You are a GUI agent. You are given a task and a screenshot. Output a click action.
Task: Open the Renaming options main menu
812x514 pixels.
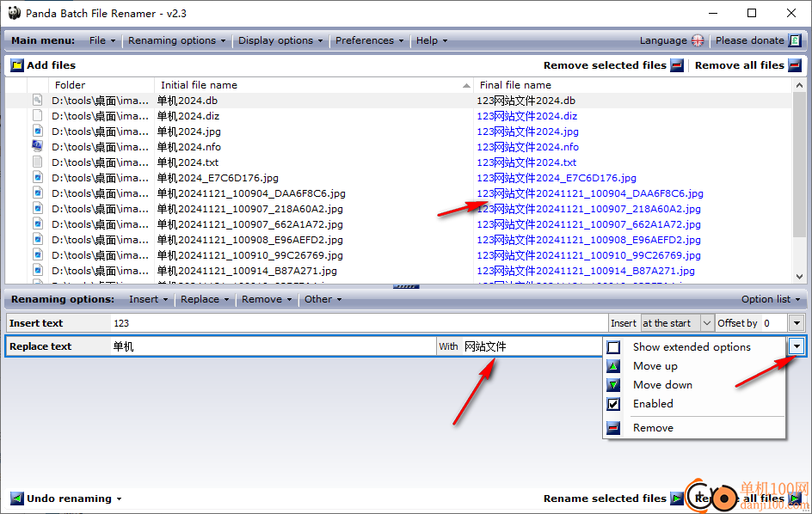pos(176,40)
